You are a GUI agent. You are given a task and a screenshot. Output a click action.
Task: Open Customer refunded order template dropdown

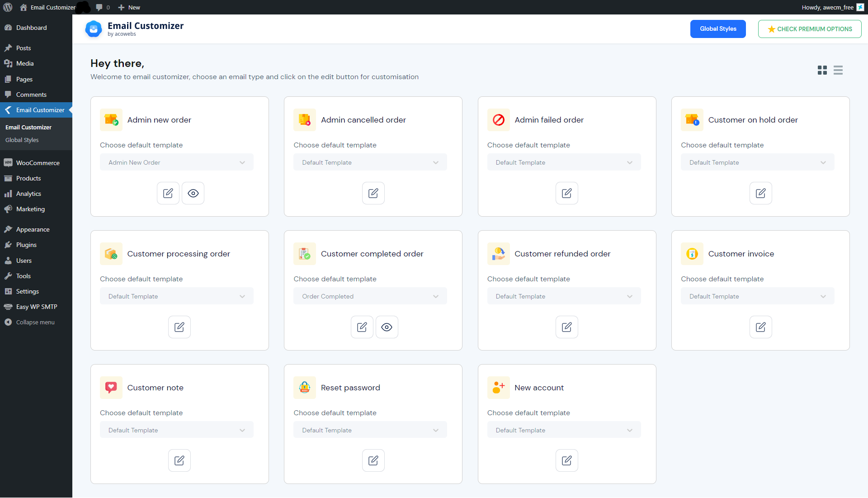tap(564, 296)
